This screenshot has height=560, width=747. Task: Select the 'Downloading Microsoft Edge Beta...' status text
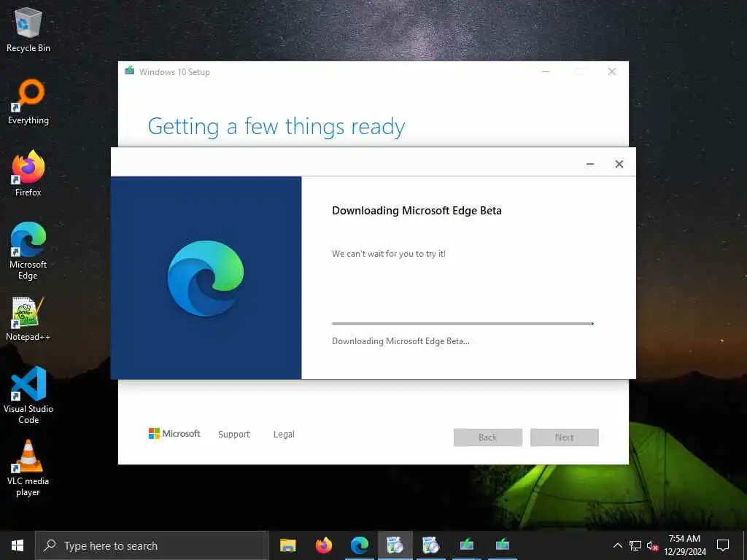click(x=400, y=341)
